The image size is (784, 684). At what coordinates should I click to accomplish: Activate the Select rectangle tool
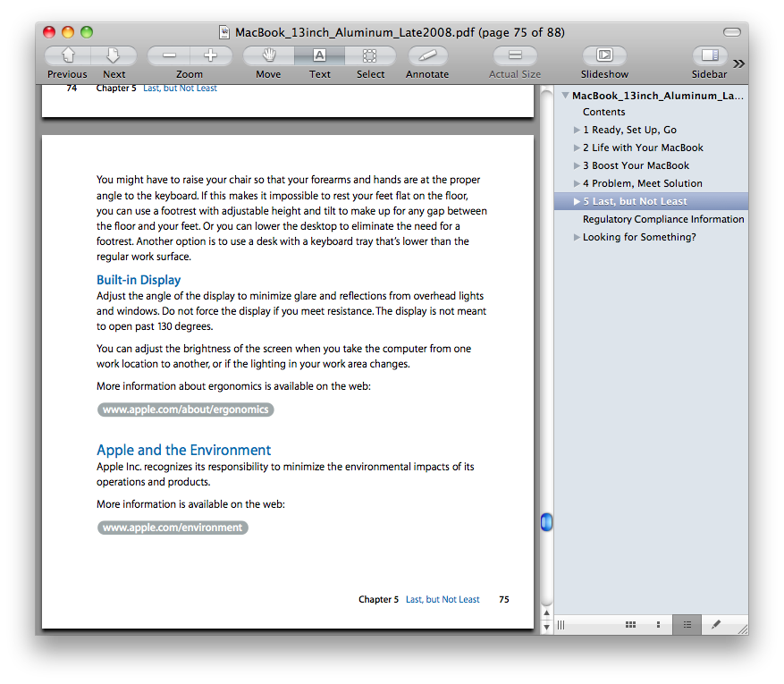point(370,55)
